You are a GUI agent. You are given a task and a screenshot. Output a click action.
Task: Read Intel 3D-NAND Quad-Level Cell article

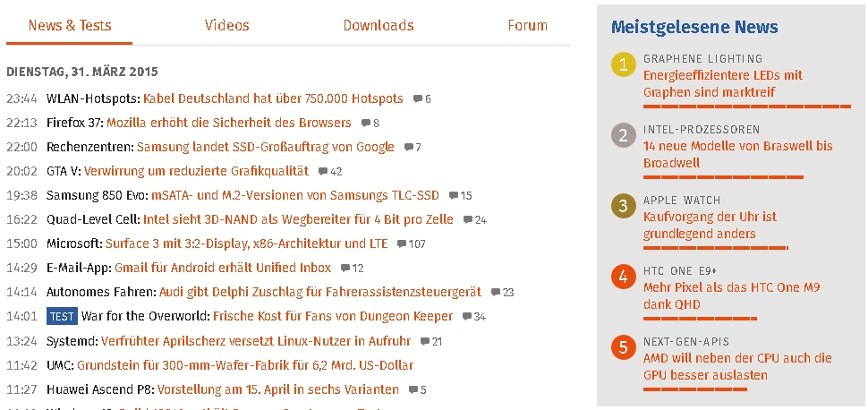tap(298, 220)
